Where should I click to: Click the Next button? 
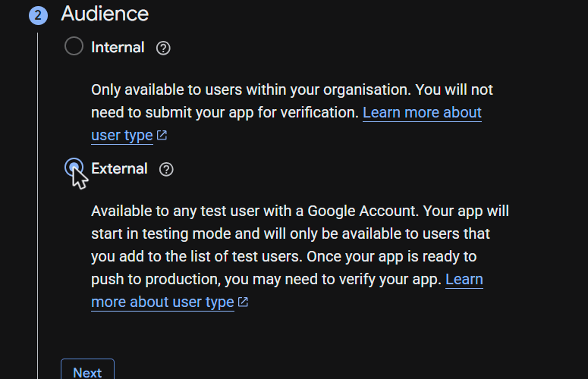tap(87, 369)
